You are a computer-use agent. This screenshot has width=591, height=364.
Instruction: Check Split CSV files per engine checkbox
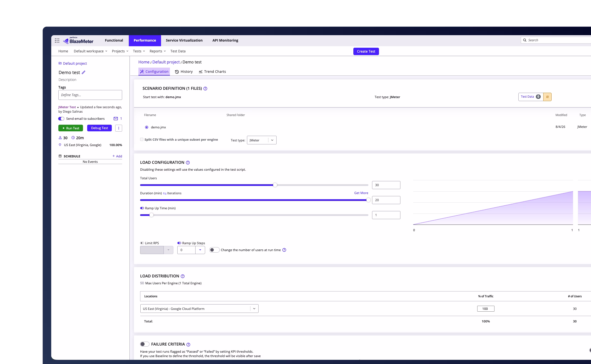[x=142, y=139]
